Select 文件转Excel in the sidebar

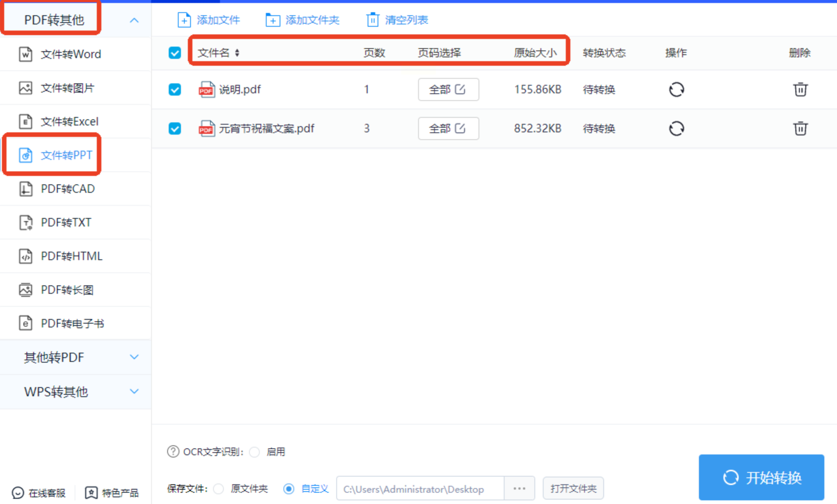pos(75,122)
